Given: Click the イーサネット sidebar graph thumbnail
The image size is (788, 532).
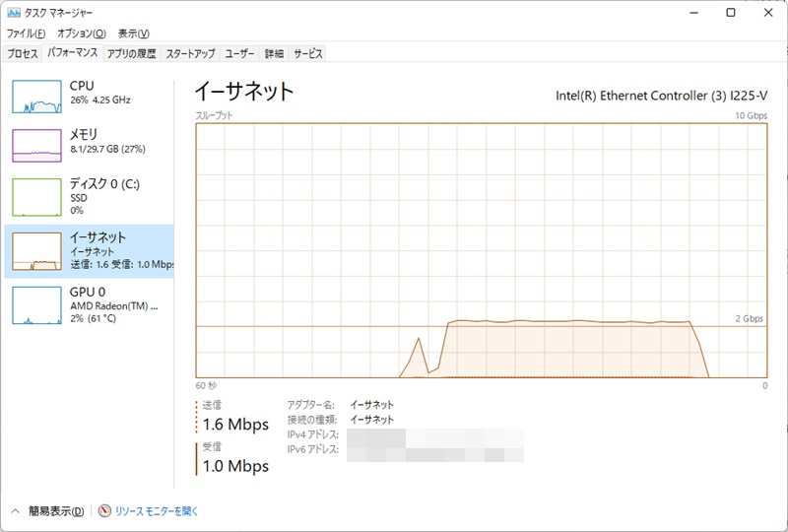Looking at the screenshot, I should pyautogui.click(x=36, y=252).
